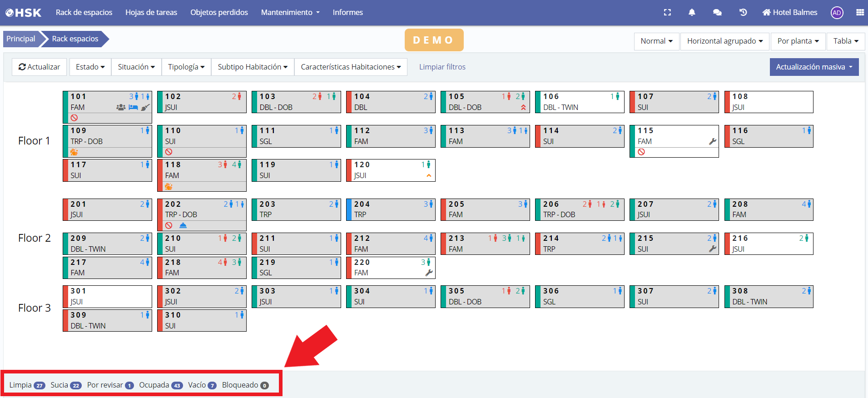The width and height of the screenshot is (868, 398).
Task: Click the service bell icon on room 202
Action: (x=183, y=225)
